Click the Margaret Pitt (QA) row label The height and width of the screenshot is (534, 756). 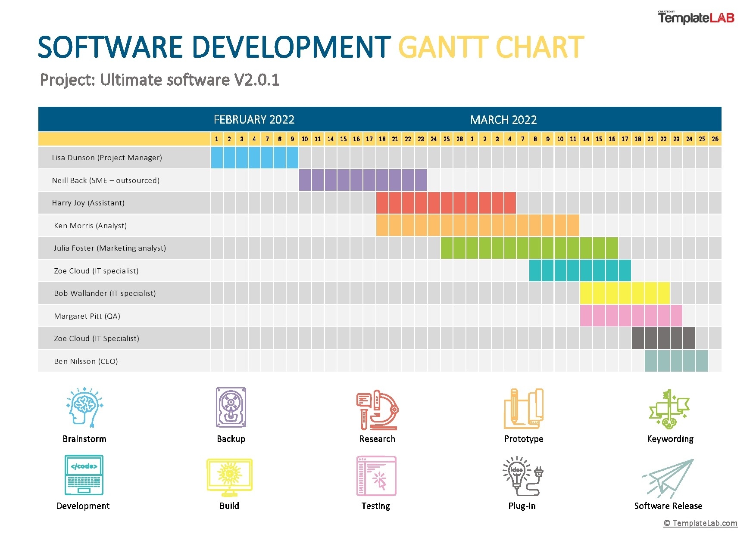coord(87,316)
